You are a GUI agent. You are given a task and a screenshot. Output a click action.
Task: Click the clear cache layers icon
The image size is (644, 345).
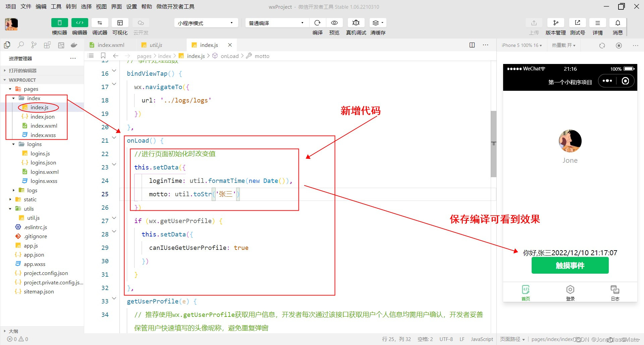click(378, 23)
